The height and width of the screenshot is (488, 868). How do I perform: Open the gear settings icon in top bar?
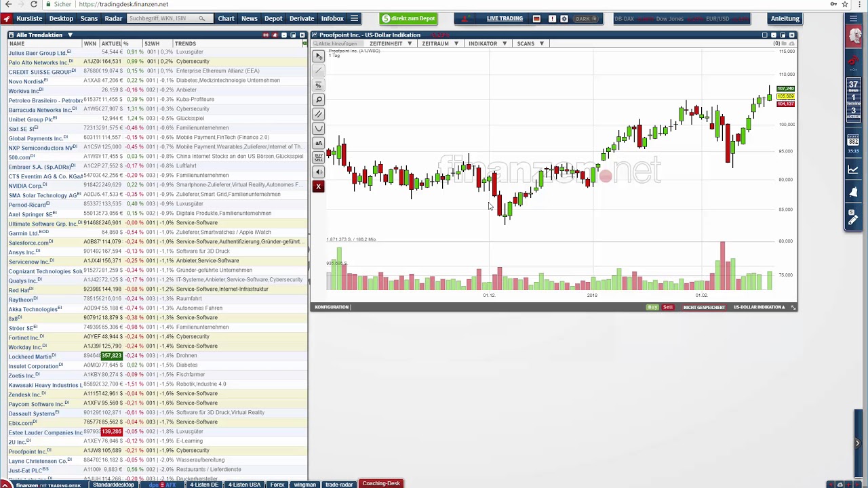click(x=564, y=19)
